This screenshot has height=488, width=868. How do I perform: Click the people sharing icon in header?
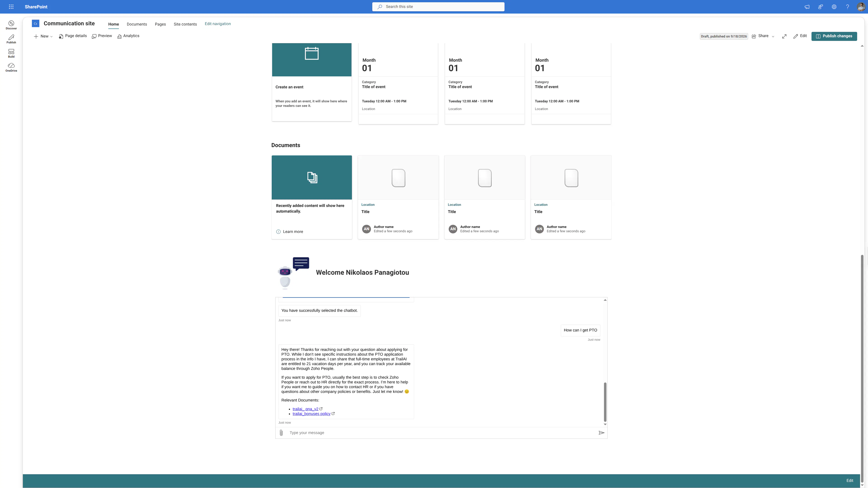pos(821,7)
